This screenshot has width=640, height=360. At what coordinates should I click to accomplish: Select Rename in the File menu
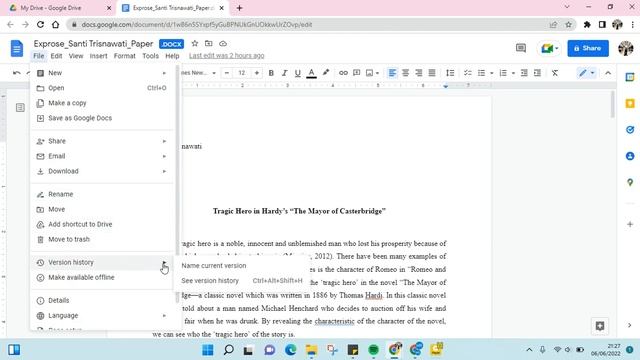pos(102,194)
